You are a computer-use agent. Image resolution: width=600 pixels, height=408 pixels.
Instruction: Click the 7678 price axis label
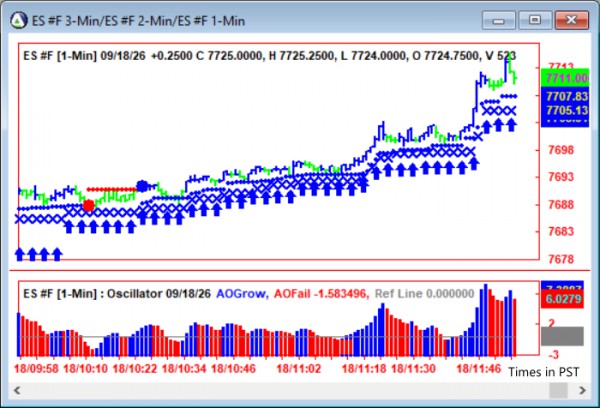(x=561, y=259)
